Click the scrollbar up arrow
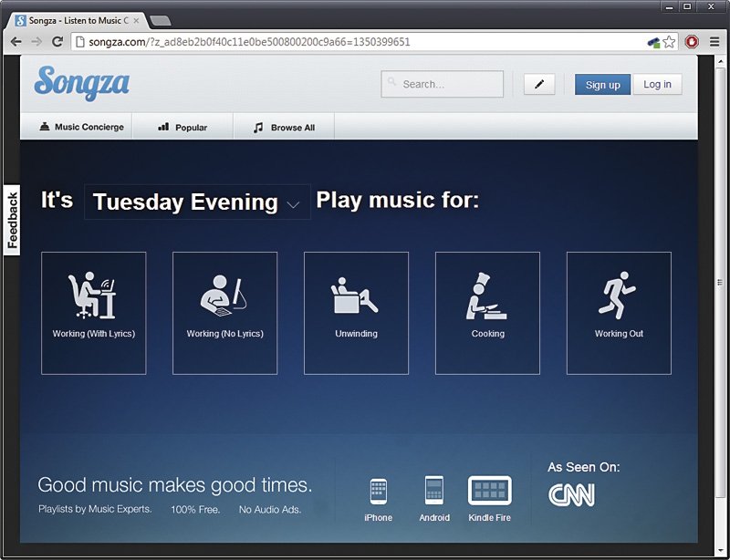730x560 pixels. click(x=721, y=60)
